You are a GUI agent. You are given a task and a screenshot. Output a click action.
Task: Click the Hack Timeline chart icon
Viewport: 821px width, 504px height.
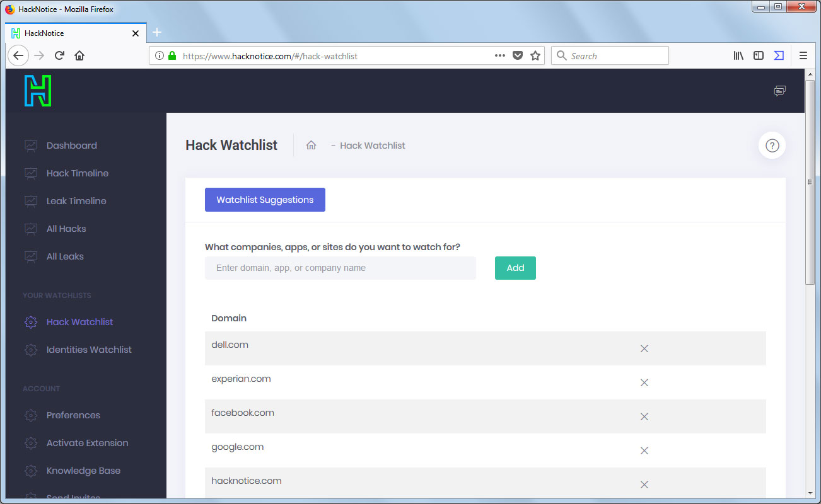tap(30, 173)
